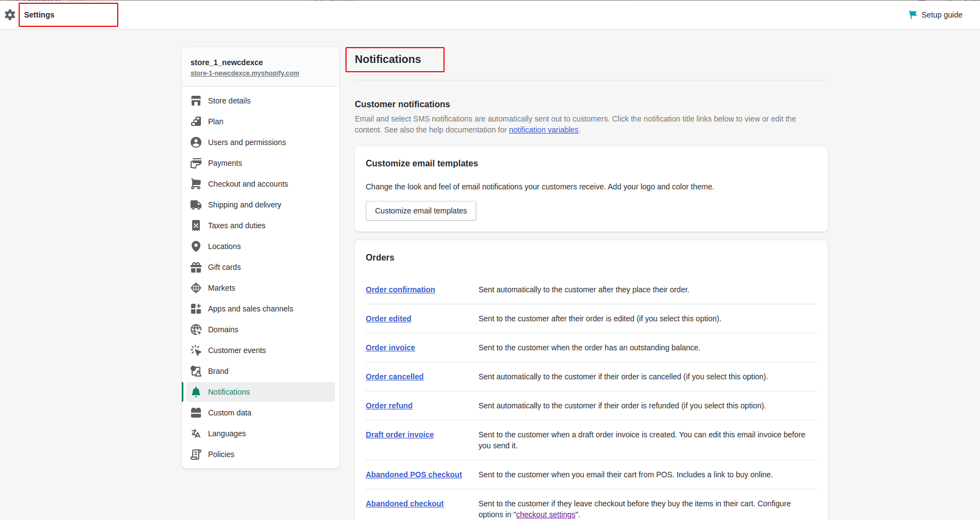Image resolution: width=980 pixels, height=520 pixels.
Task: Click the Shipping and delivery truck icon
Action: (196, 205)
